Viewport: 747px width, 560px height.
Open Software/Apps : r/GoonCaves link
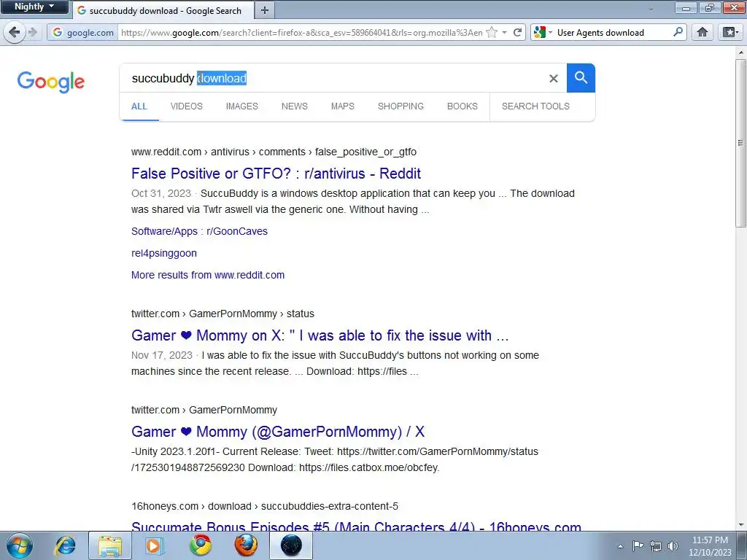199,231
